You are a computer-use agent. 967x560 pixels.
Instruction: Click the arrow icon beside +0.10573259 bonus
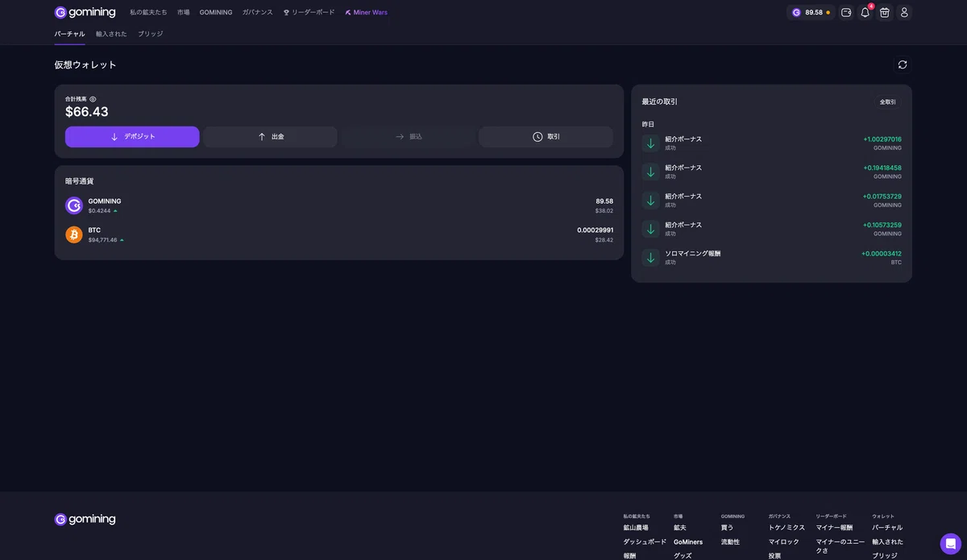[651, 229]
